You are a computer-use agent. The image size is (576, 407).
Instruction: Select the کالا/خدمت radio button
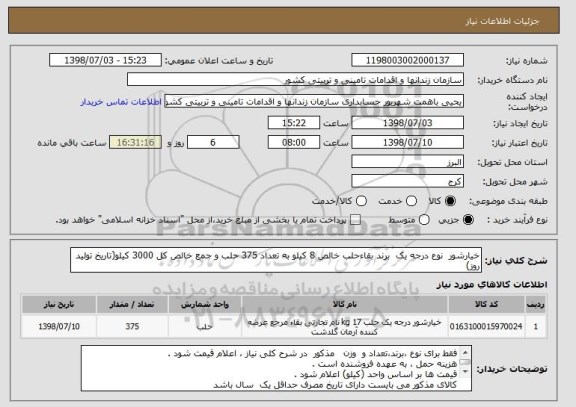coord(361,201)
